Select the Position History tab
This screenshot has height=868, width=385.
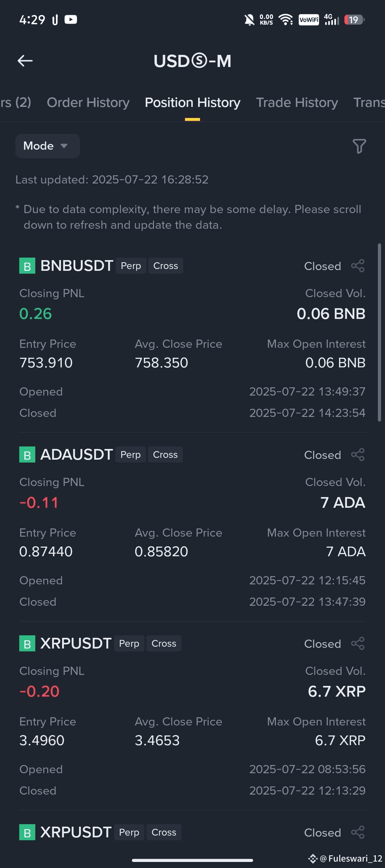[192, 103]
